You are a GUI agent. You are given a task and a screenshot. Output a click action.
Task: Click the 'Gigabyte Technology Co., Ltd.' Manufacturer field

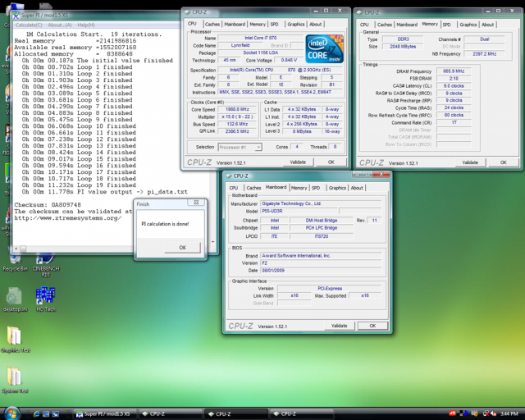point(321,203)
